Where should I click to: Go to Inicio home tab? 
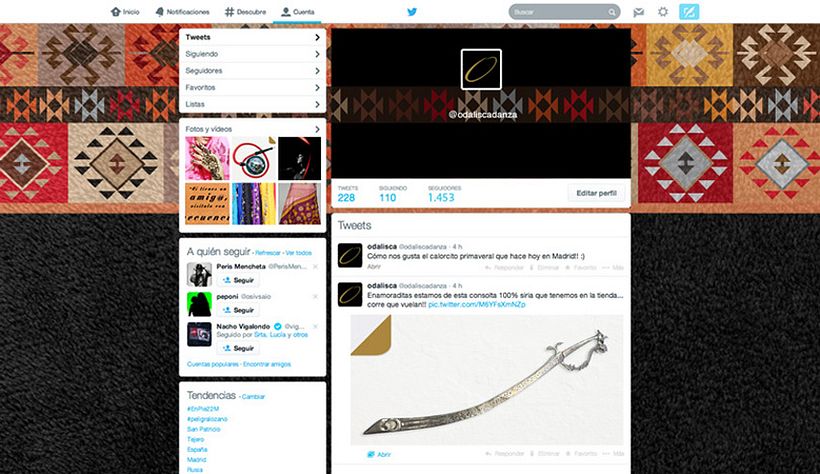(x=125, y=12)
